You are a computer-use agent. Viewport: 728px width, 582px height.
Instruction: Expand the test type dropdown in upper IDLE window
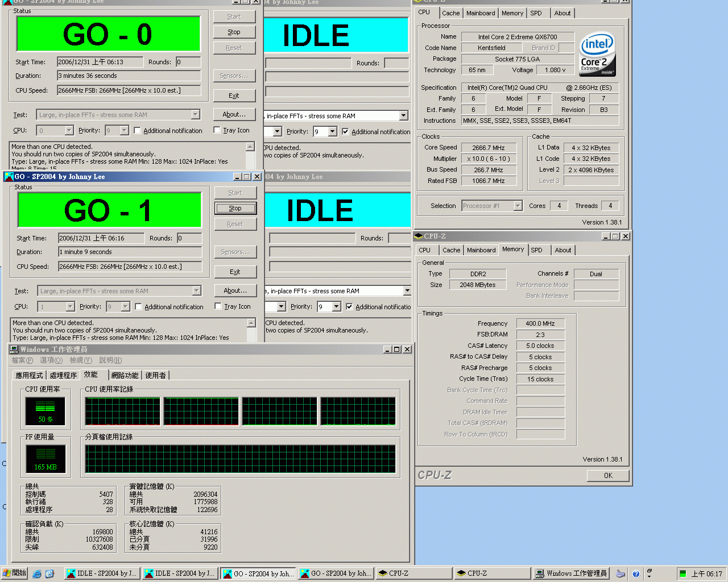(403, 116)
